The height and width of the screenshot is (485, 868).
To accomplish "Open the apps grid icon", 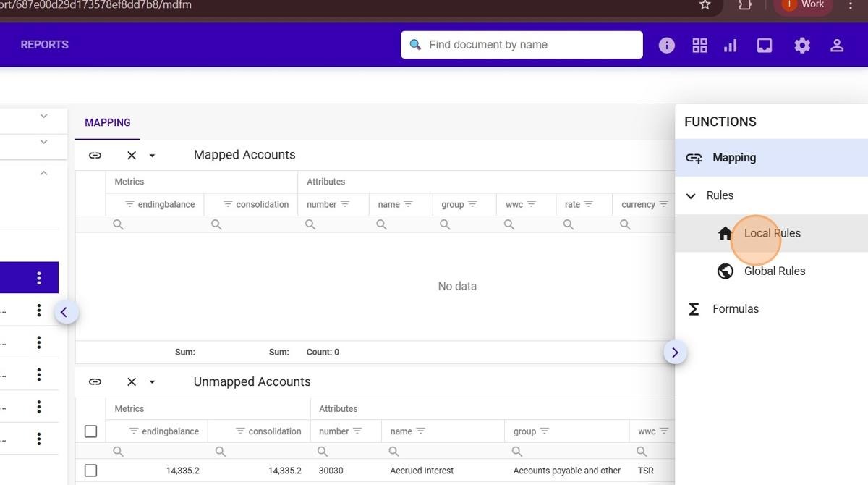I will coord(699,46).
